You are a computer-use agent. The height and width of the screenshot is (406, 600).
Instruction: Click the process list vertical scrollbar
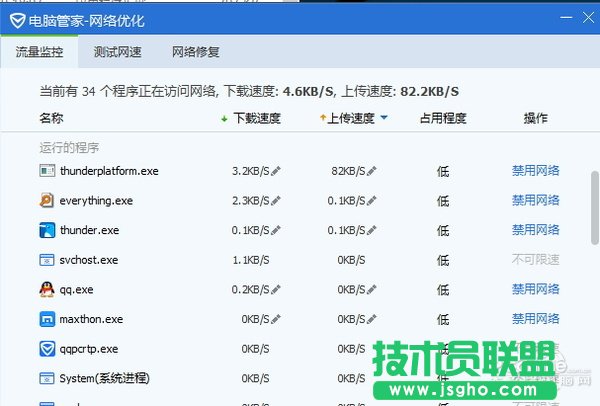(x=595, y=208)
